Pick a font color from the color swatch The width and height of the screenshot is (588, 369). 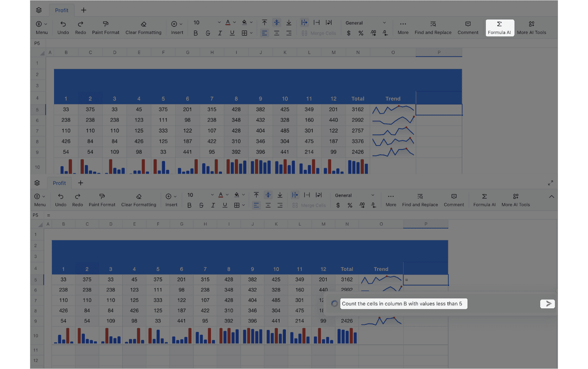click(228, 22)
